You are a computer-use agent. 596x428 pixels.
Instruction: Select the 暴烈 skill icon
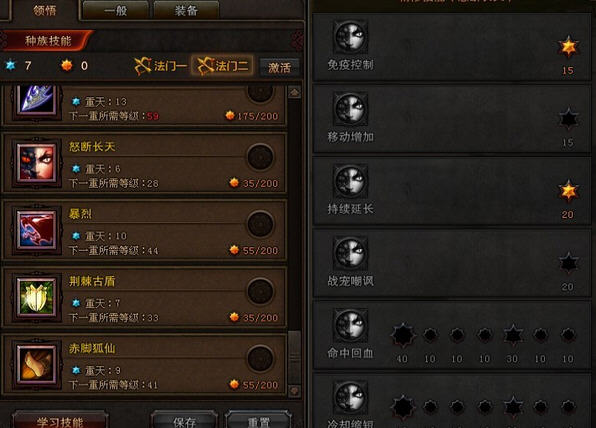point(36,230)
